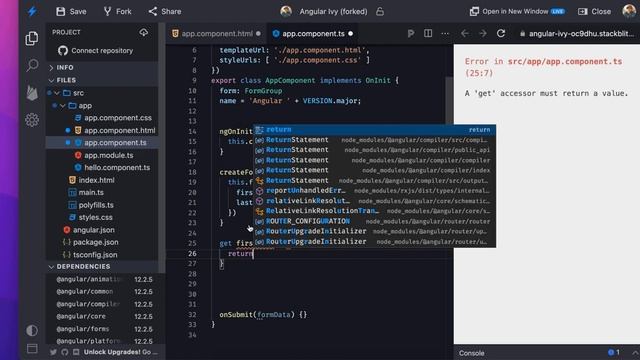
Task: Collapse the DEPENDENCIES section
Action: tap(102, 267)
